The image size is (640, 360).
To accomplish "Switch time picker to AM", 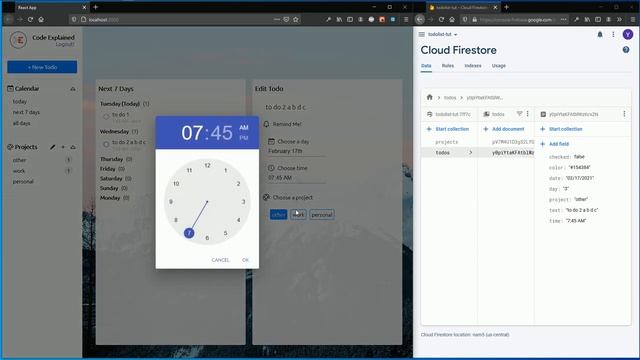I will [244, 128].
